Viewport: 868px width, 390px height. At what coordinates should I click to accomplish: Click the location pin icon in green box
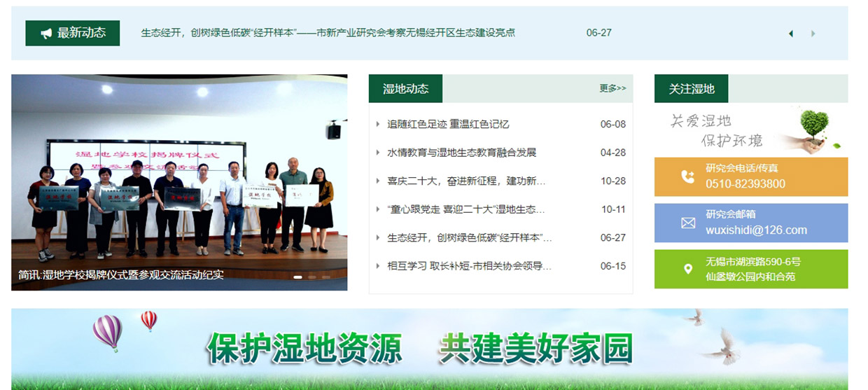pyautogui.click(x=687, y=270)
